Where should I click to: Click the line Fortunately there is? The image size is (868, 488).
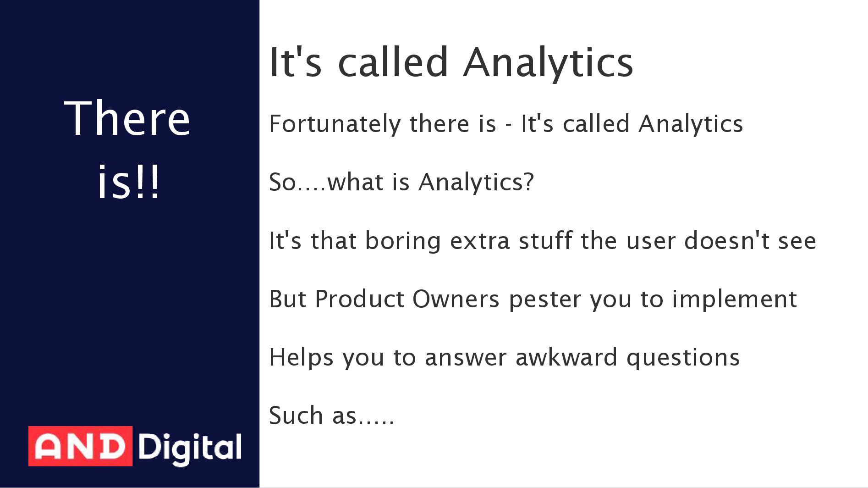pyautogui.click(x=506, y=124)
